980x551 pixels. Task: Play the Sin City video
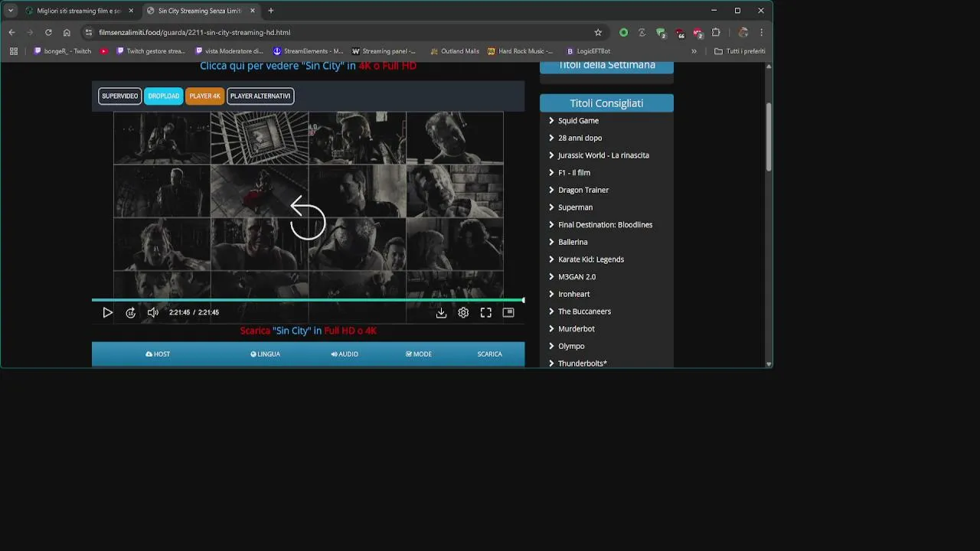(107, 312)
